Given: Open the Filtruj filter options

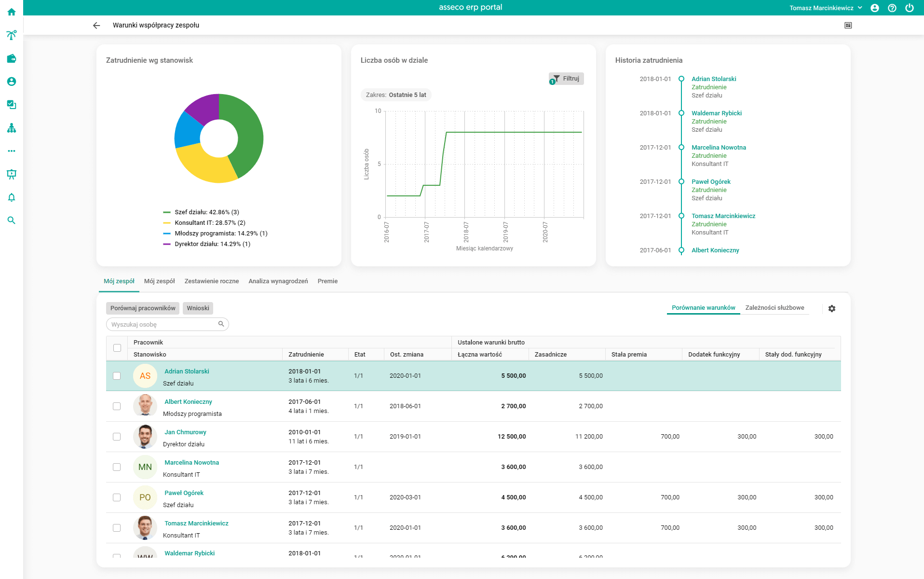Looking at the screenshot, I should click(x=567, y=79).
